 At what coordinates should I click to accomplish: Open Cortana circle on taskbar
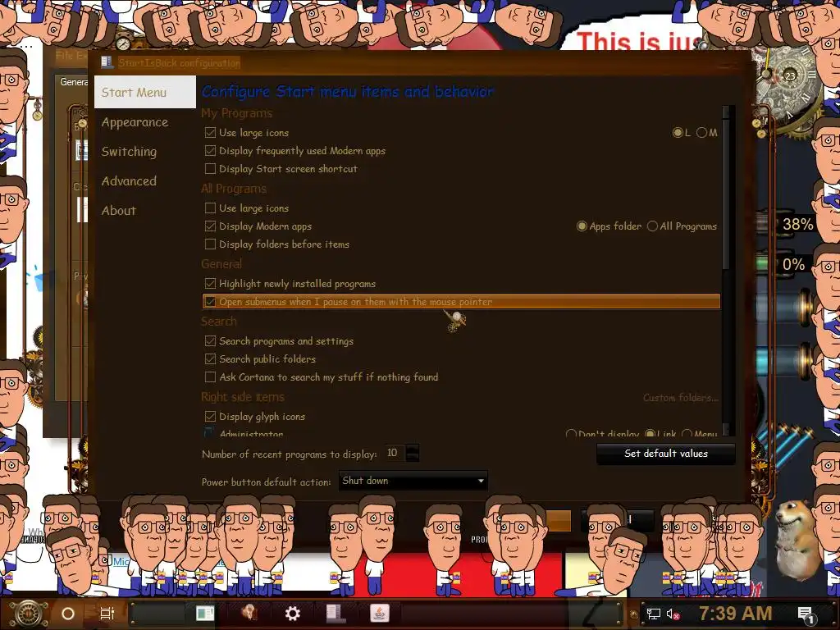(x=68, y=614)
